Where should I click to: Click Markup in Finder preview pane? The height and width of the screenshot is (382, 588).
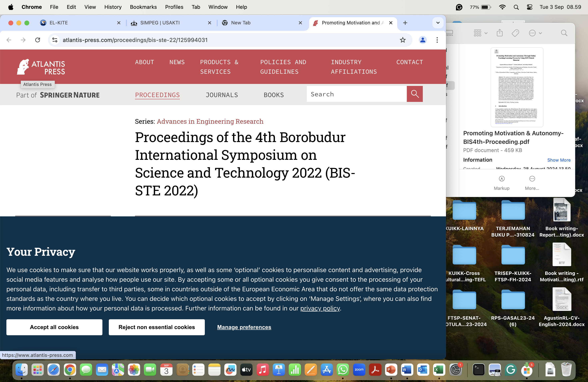coord(502,183)
